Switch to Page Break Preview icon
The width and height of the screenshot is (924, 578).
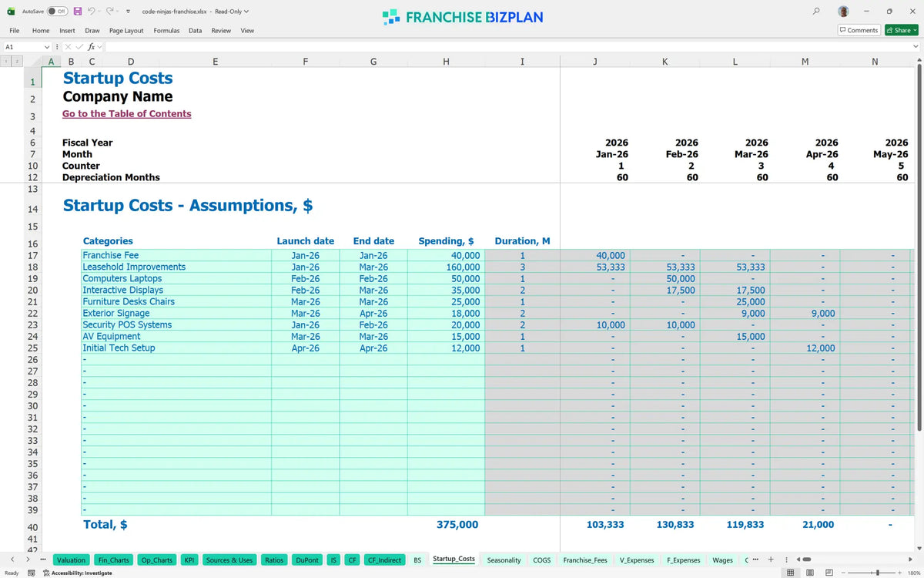(829, 573)
